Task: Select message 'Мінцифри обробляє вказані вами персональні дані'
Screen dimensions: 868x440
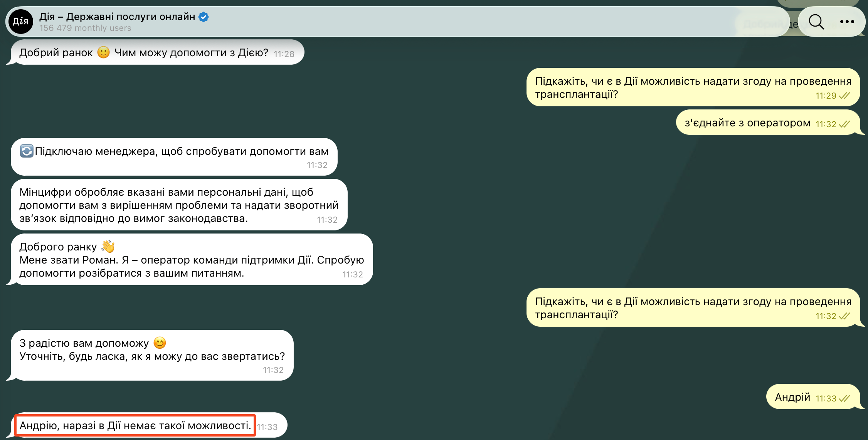Action: [179, 205]
